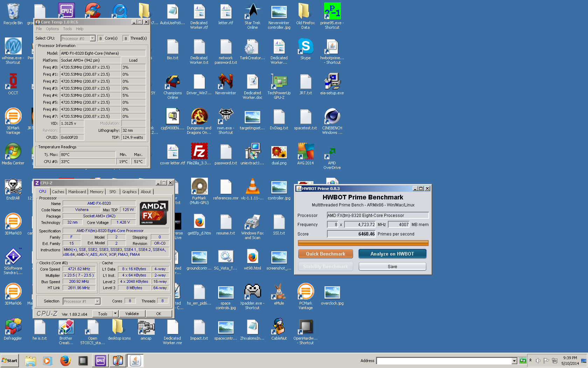Screen dimensions: 588x368
Task: Click Validate button in CPU-Z
Action: pos(132,314)
